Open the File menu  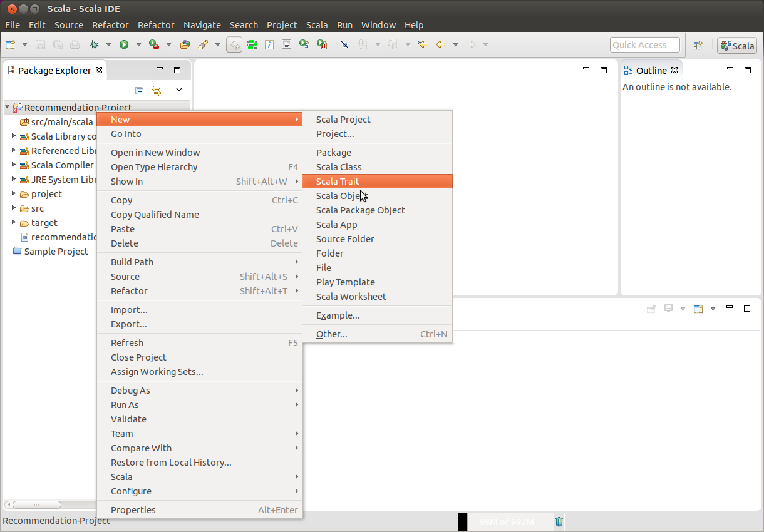tap(13, 25)
